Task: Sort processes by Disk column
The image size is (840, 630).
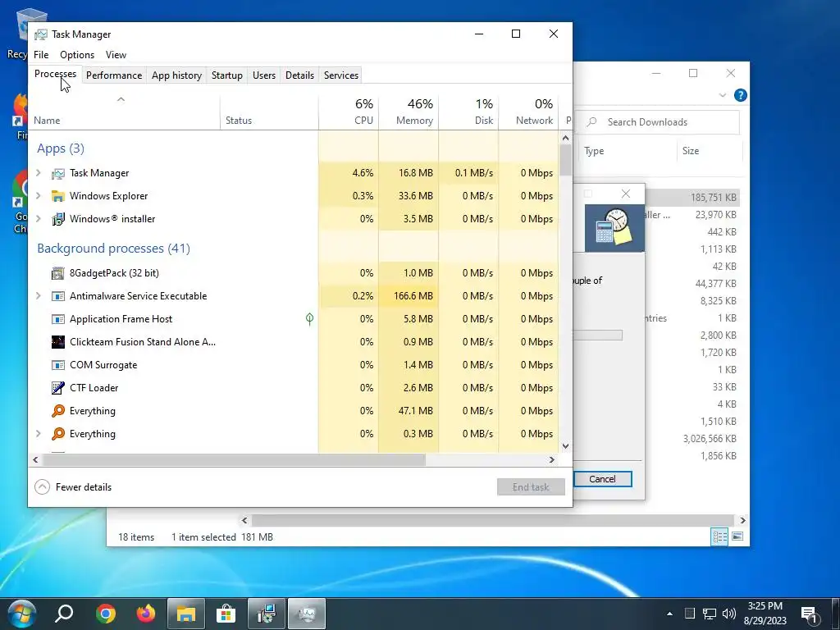Action: [x=468, y=112]
